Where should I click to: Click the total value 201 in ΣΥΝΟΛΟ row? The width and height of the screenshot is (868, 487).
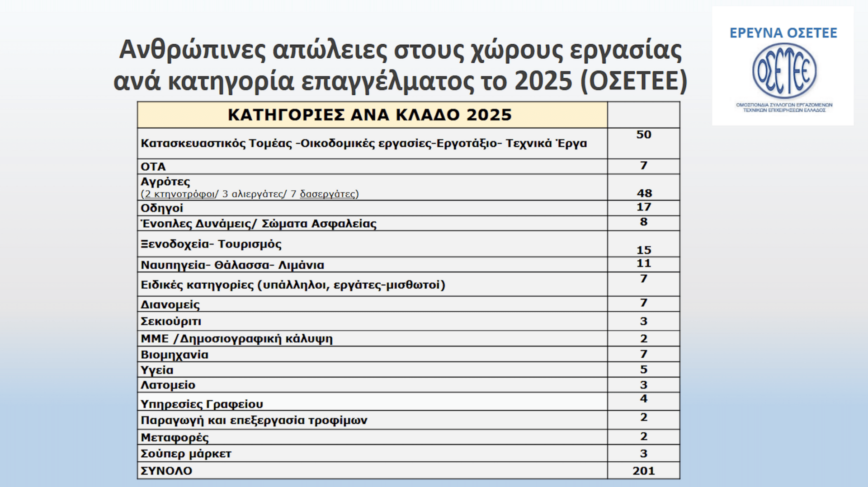[x=643, y=471]
